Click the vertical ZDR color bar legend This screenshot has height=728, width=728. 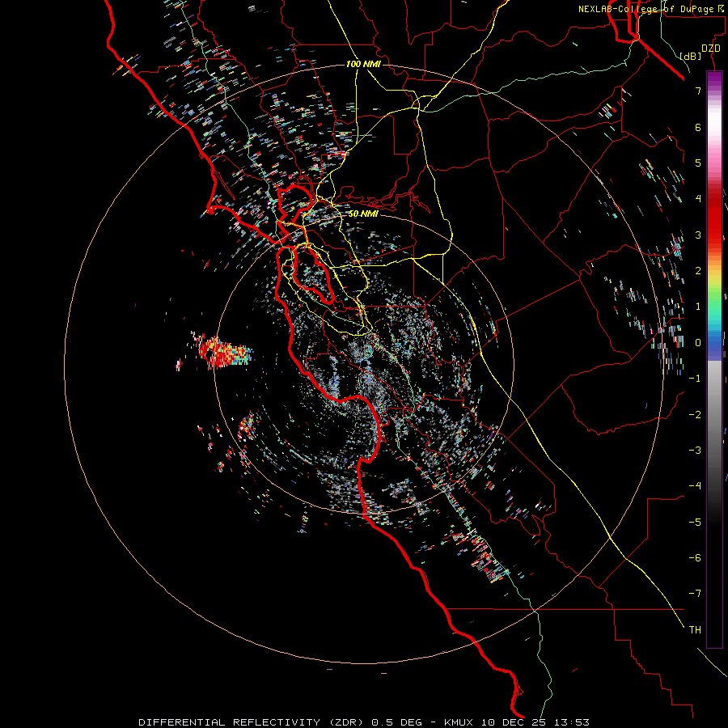point(714,359)
